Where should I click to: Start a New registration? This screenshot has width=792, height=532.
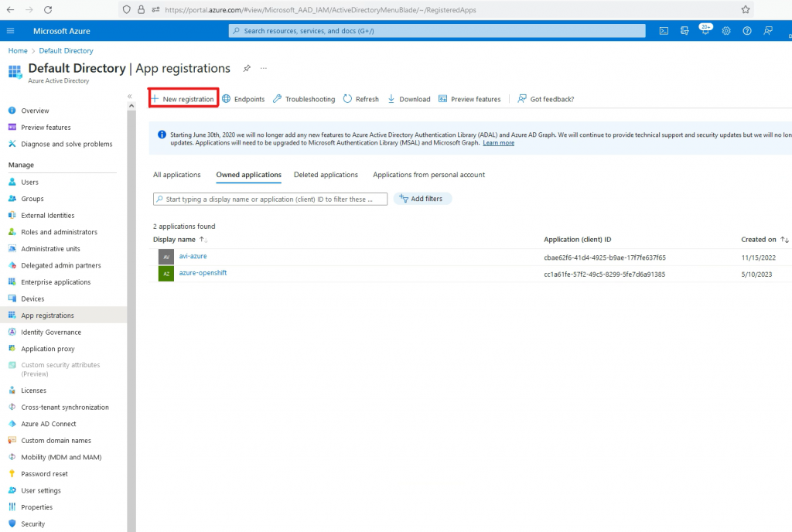point(183,99)
